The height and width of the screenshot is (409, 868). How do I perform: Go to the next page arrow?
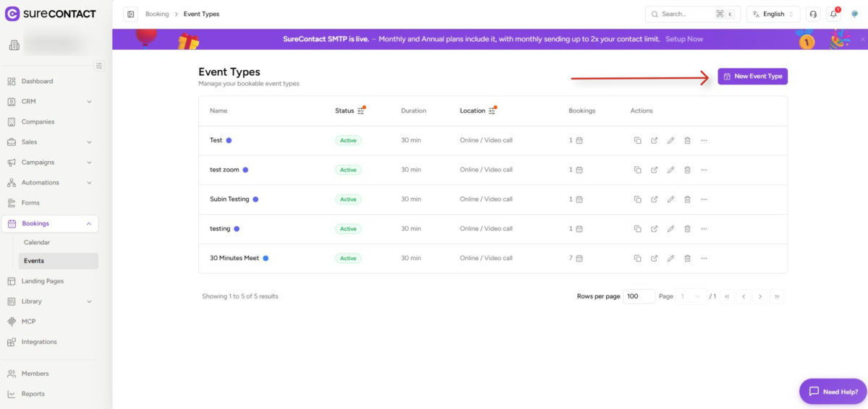[760, 296]
